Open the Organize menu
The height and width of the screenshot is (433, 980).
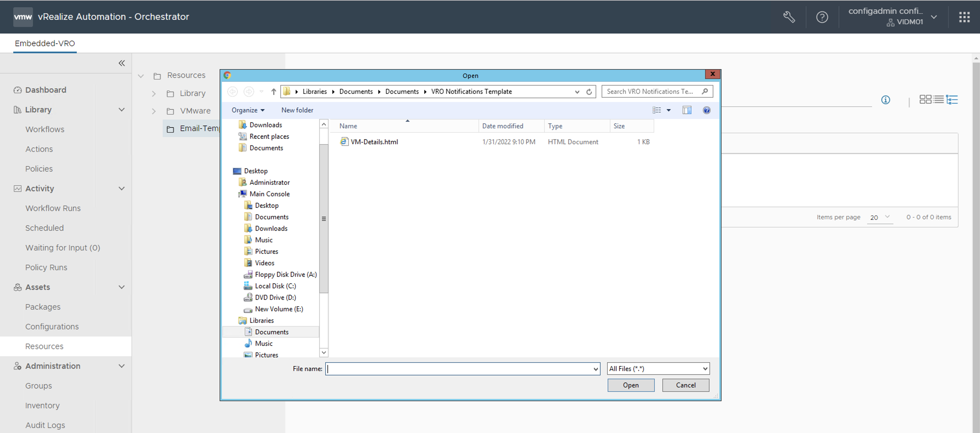pyautogui.click(x=248, y=110)
